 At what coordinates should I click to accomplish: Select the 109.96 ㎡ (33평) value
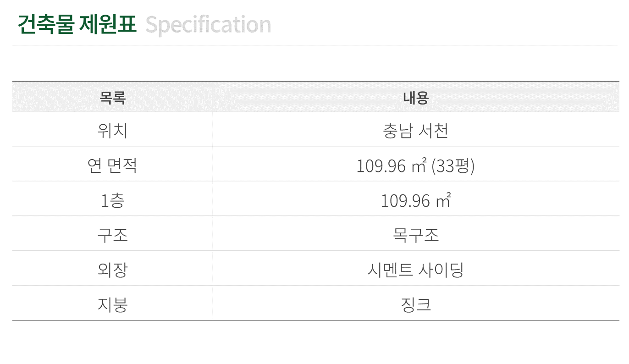pyautogui.click(x=416, y=166)
